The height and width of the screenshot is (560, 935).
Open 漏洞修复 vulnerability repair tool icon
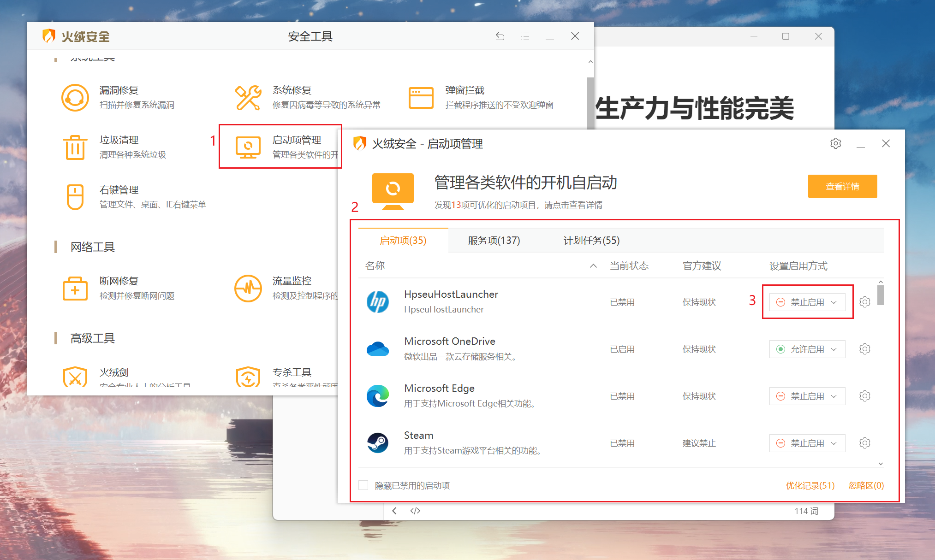[75, 97]
